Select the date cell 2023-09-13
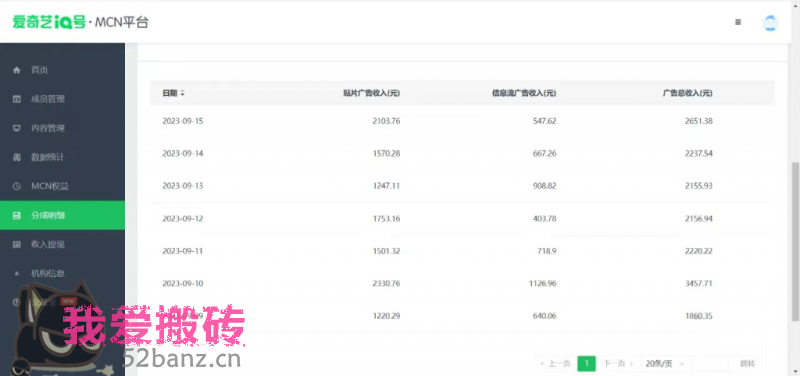 pos(183,186)
